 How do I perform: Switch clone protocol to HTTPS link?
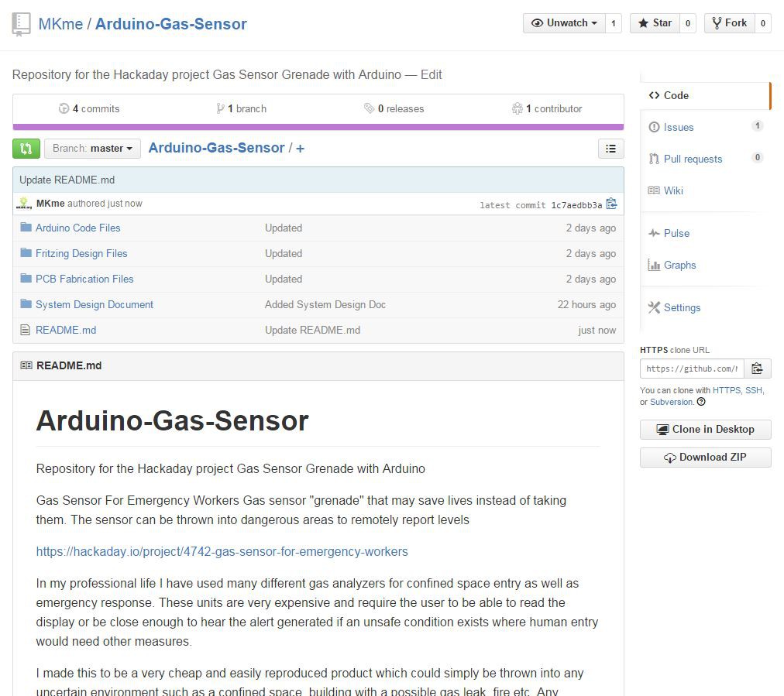click(727, 390)
